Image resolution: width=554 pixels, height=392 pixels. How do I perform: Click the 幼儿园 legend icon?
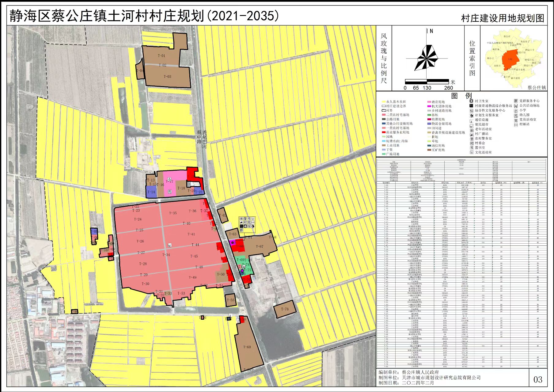[516, 115]
